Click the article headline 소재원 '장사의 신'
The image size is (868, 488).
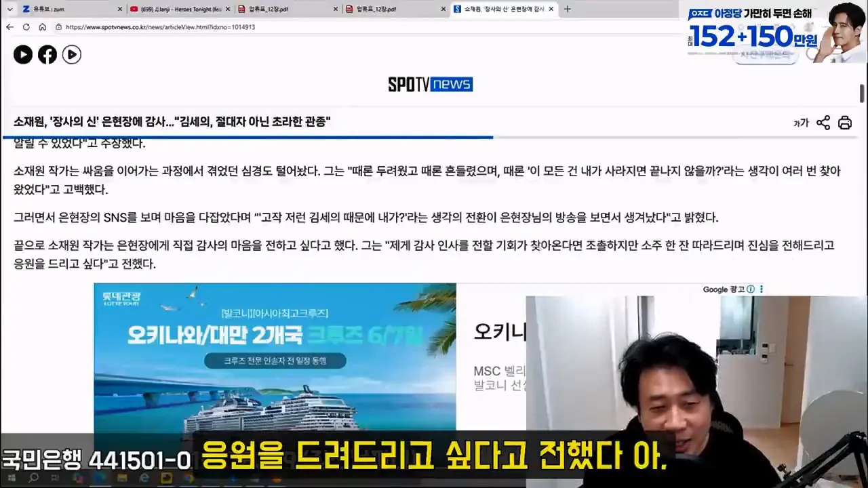point(172,122)
